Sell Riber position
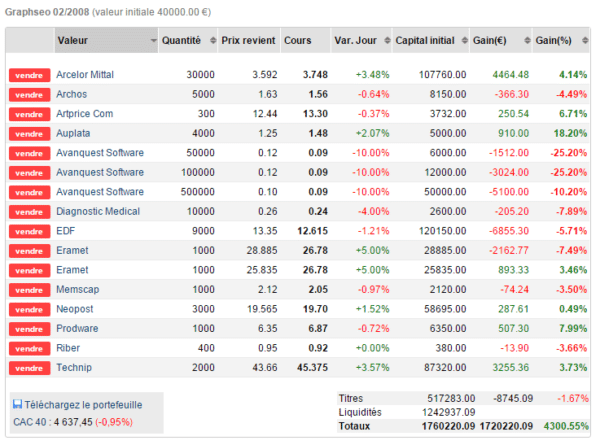This screenshot has height=445, width=600. click(x=29, y=348)
